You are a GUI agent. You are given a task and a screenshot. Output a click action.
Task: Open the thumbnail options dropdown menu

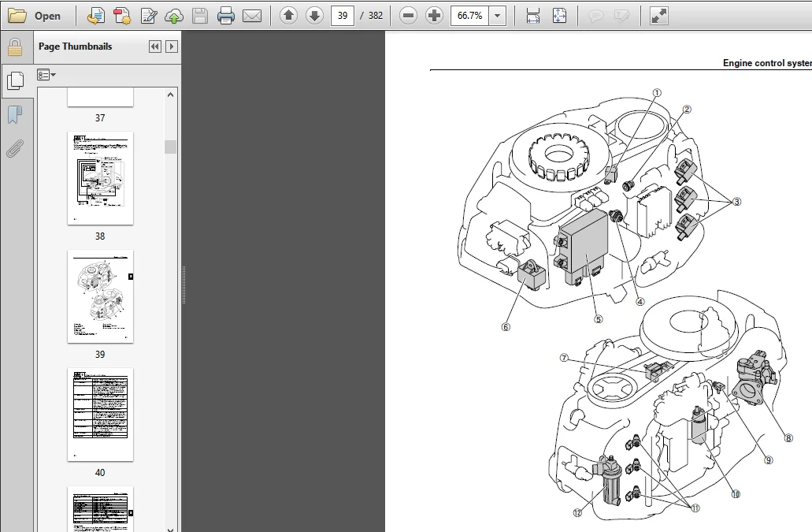point(46,75)
